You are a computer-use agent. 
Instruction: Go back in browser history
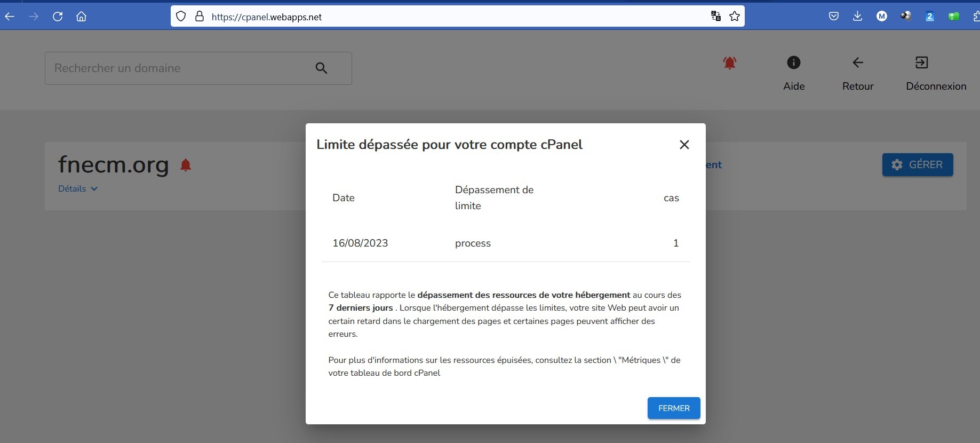point(10,17)
